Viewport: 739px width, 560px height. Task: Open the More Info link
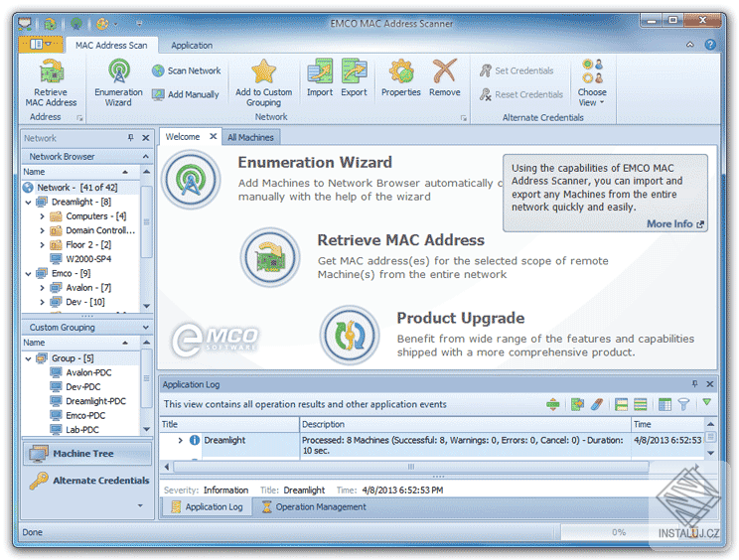coord(674,223)
